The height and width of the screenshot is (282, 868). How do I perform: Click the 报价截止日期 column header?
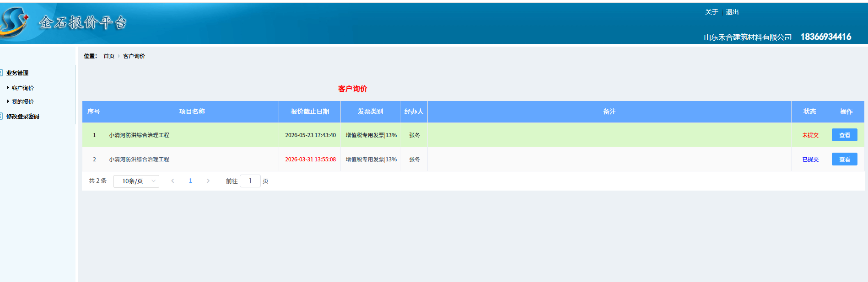[310, 112]
